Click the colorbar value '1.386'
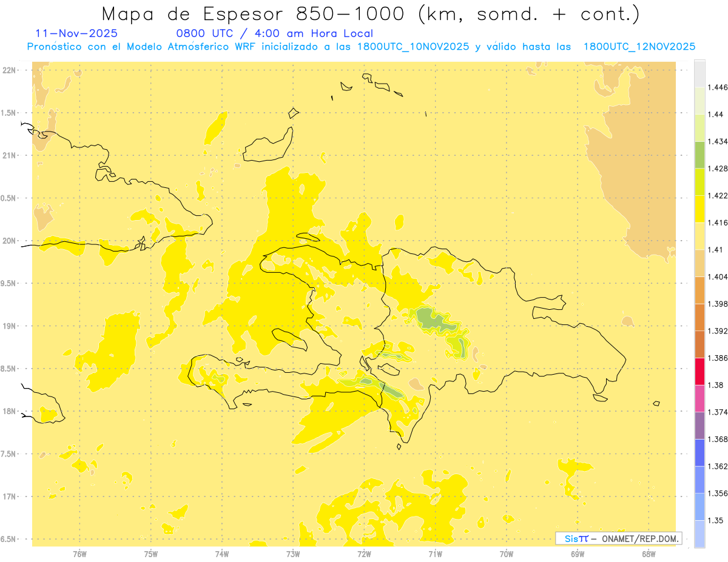This screenshot has height=562, width=728. 717,358
